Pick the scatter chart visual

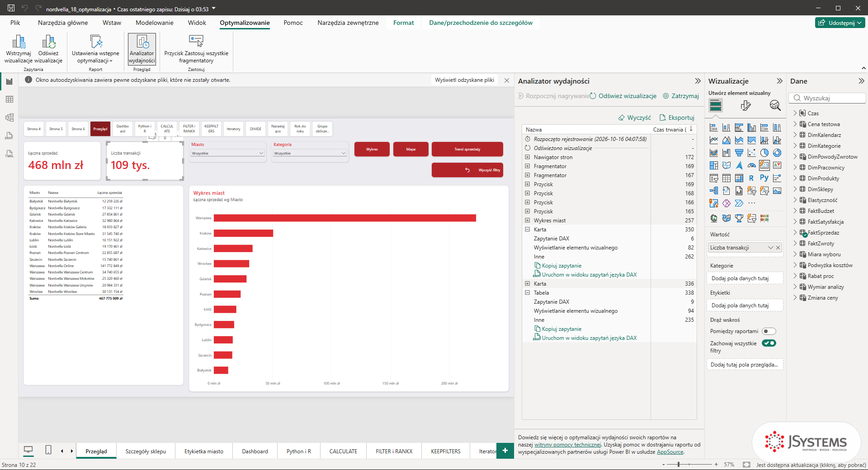tap(751, 153)
